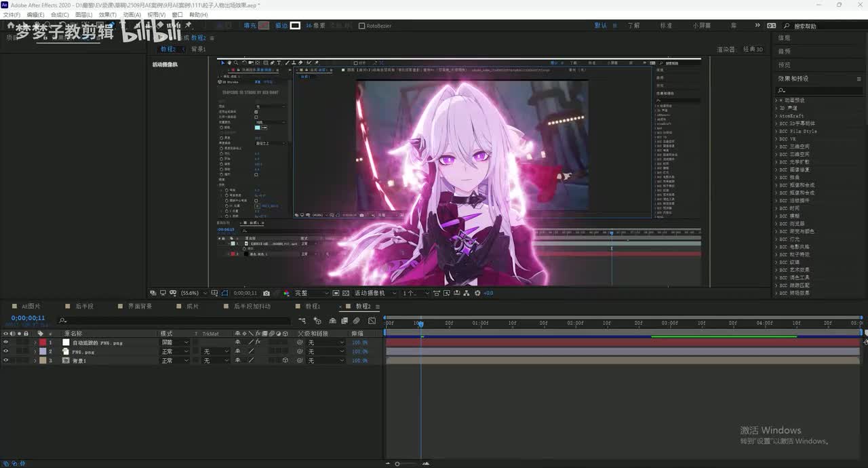
Task: Click the 描边 stroke color swatch
Action: coord(295,26)
